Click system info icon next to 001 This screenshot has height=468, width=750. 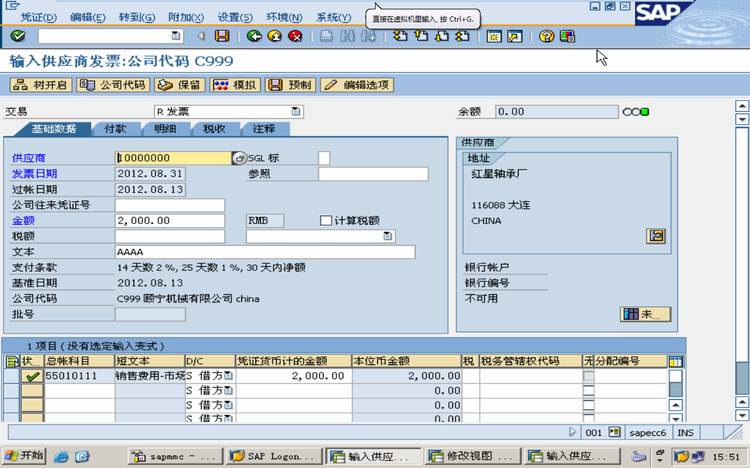pos(615,432)
